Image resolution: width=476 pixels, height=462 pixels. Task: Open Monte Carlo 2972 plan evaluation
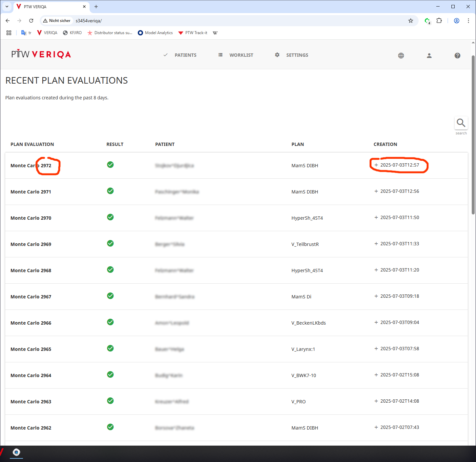point(31,166)
